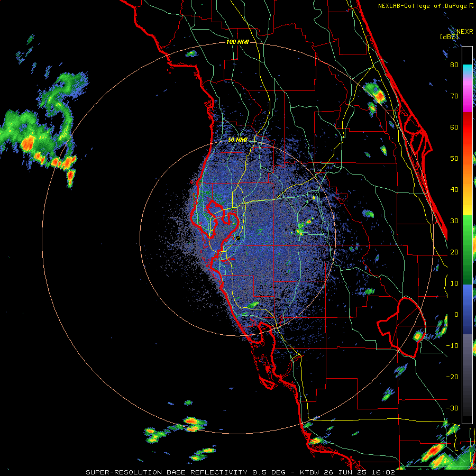Image resolution: width=476 pixels, height=476 pixels.
Task: Click the 20 value on the color scale
Action: tap(454, 252)
